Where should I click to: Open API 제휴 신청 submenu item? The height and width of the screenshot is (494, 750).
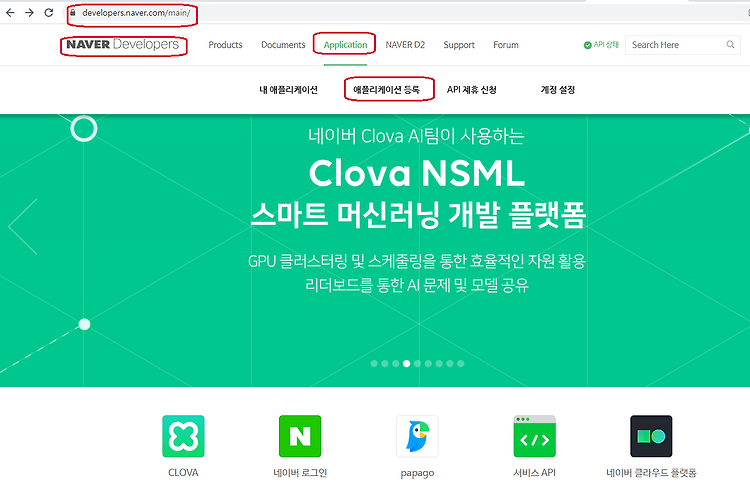click(472, 90)
